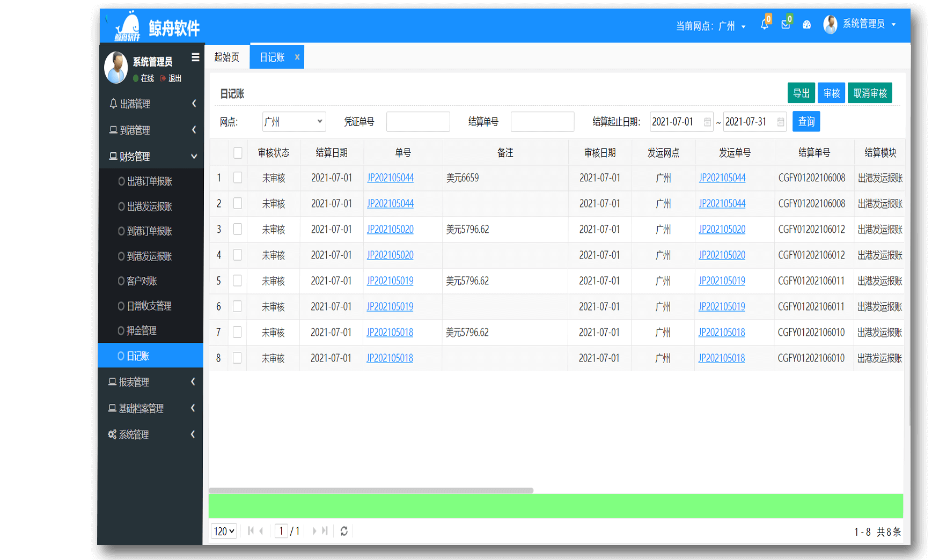Switch to the 起始页 tab
This screenshot has height=560, width=932.
(227, 57)
